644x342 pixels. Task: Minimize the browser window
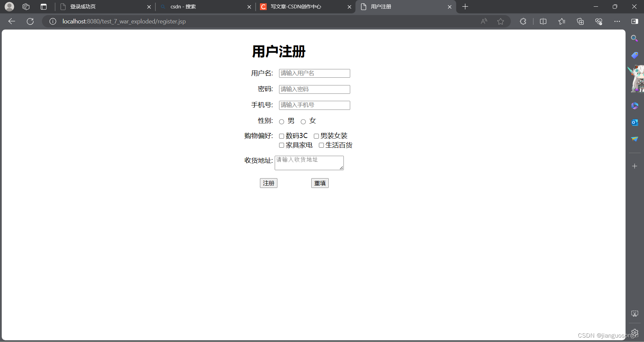(596, 7)
